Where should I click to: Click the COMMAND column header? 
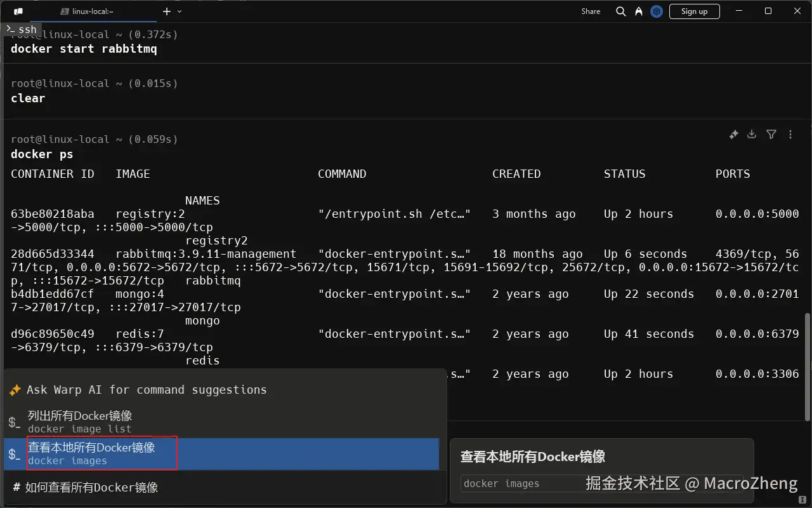pyautogui.click(x=342, y=174)
